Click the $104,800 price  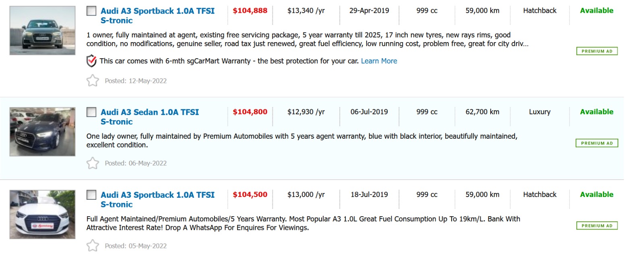250,112
